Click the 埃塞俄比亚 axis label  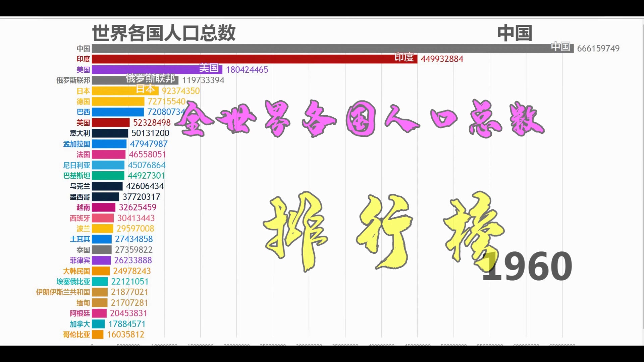pos(73,281)
